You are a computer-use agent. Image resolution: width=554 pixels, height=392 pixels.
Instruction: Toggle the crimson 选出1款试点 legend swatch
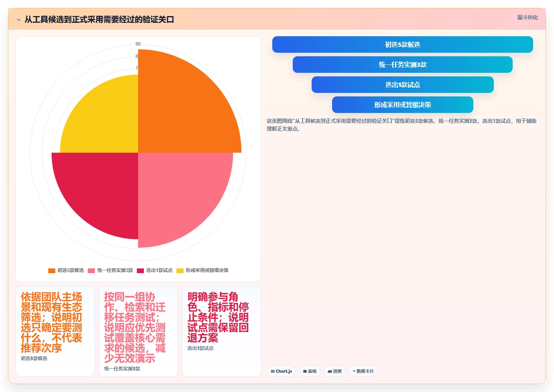(x=140, y=270)
